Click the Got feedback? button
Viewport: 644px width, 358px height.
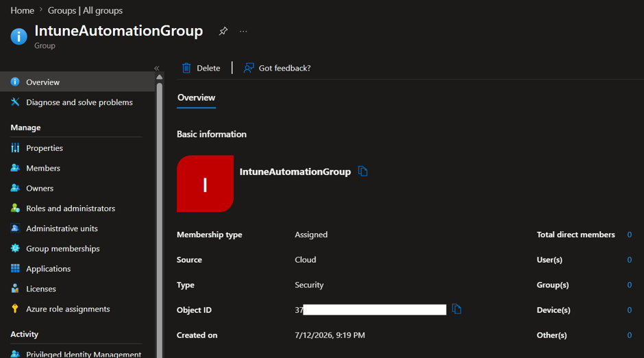[x=277, y=68]
